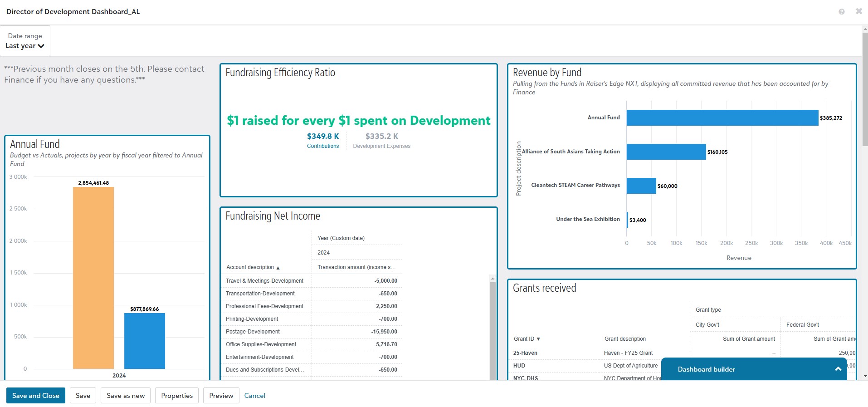Open dashboard Properties
Viewport: 868px width, 407px height.
(x=177, y=396)
